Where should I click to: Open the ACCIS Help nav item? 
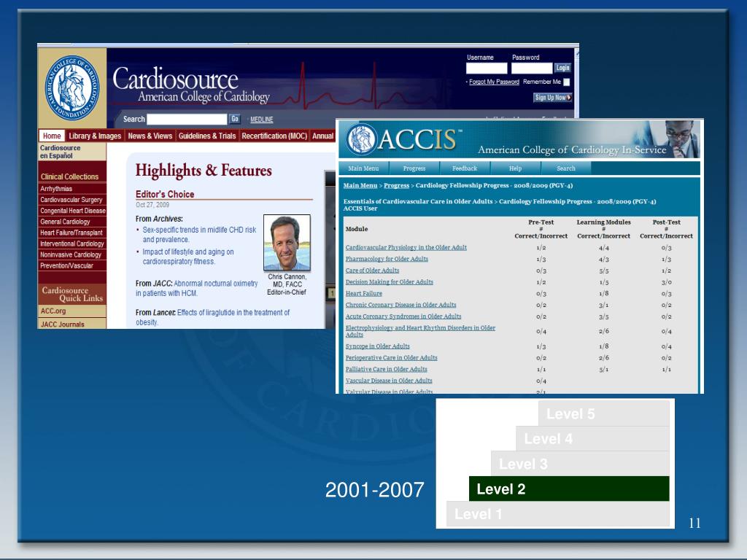pyautogui.click(x=516, y=168)
